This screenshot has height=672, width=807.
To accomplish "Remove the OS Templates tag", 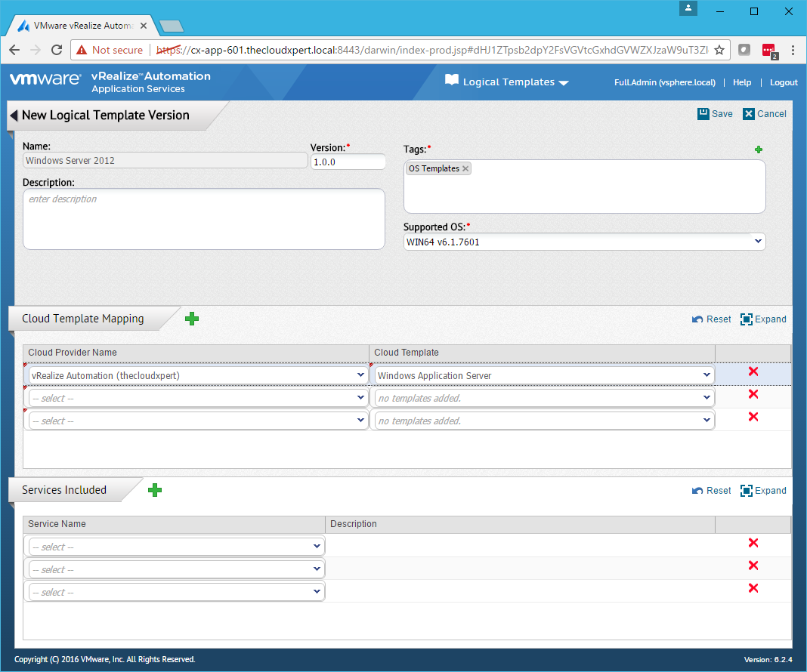I will [465, 169].
